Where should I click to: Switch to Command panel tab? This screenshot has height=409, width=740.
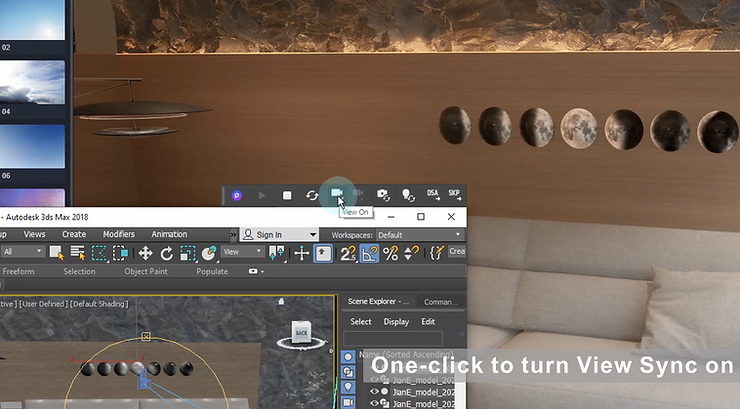point(441,302)
